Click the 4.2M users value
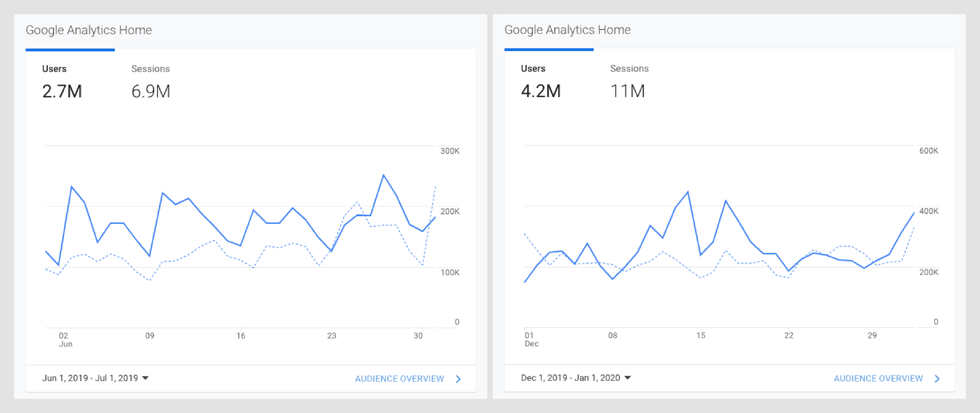 pyautogui.click(x=541, y=91)
